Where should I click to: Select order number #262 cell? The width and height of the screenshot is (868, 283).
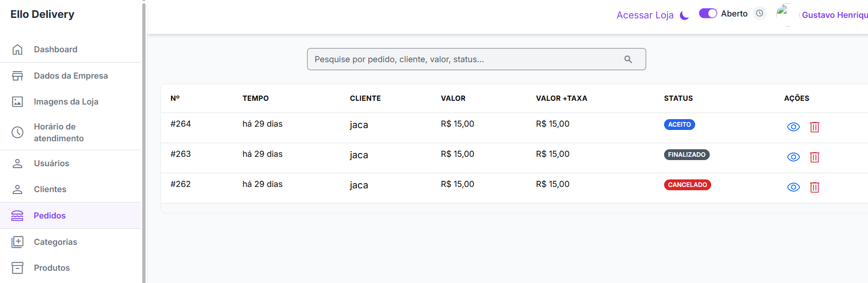coord(181,184)
